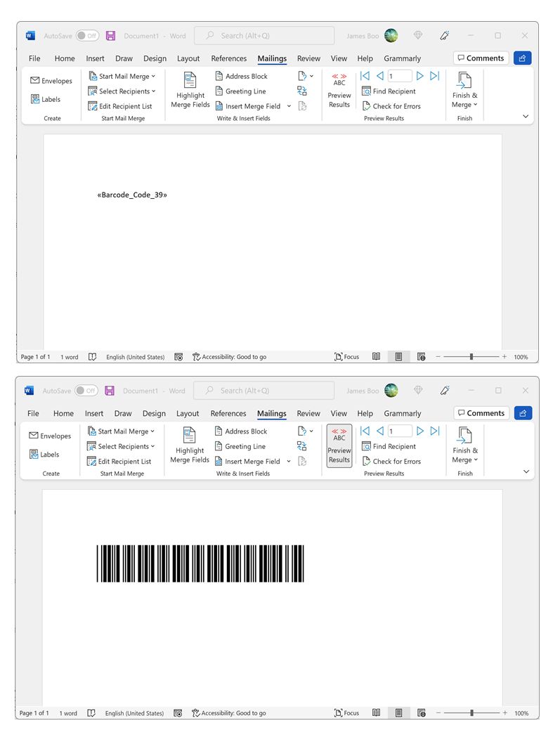Open Labels in bottom window ribbon

[44, 454]
